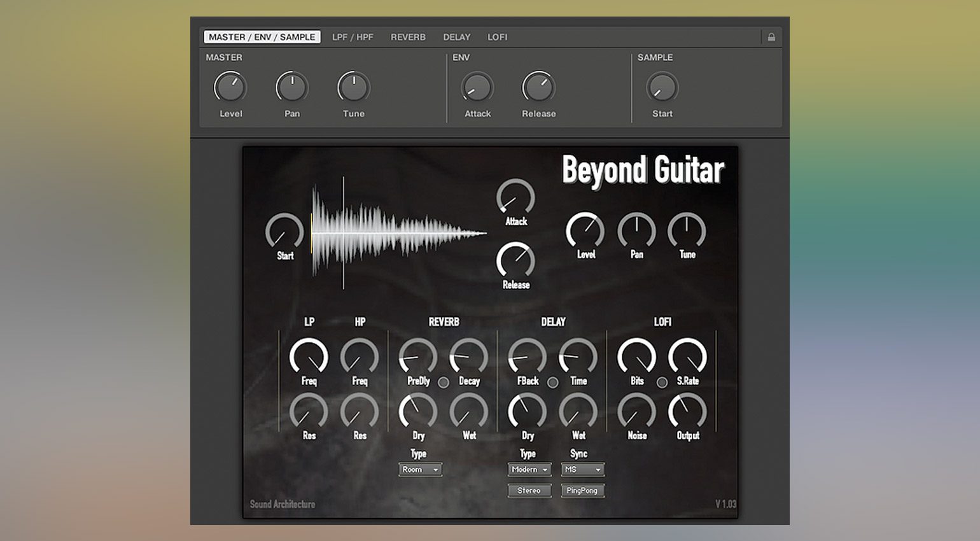Click the MASTER Tune knob in top panel

[353, 87]
